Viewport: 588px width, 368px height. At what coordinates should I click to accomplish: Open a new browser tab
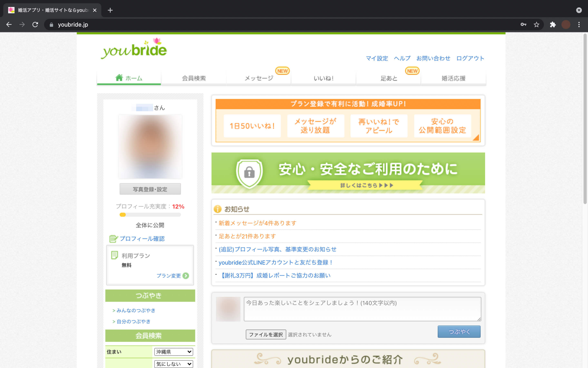pos(110,10)
